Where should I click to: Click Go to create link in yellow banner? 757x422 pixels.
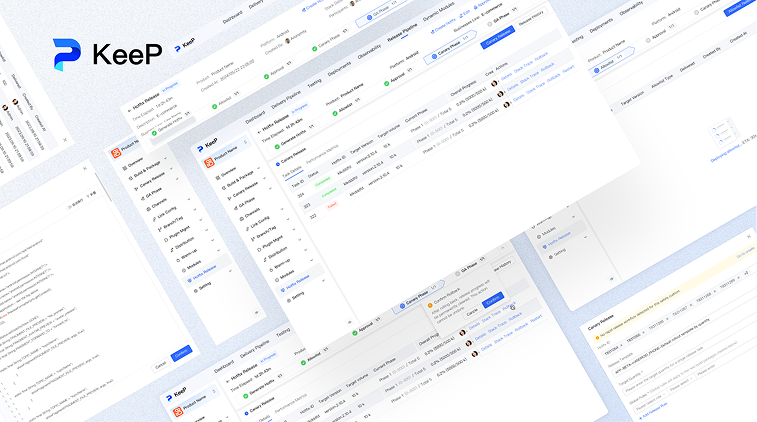click(x=746, y=253)
